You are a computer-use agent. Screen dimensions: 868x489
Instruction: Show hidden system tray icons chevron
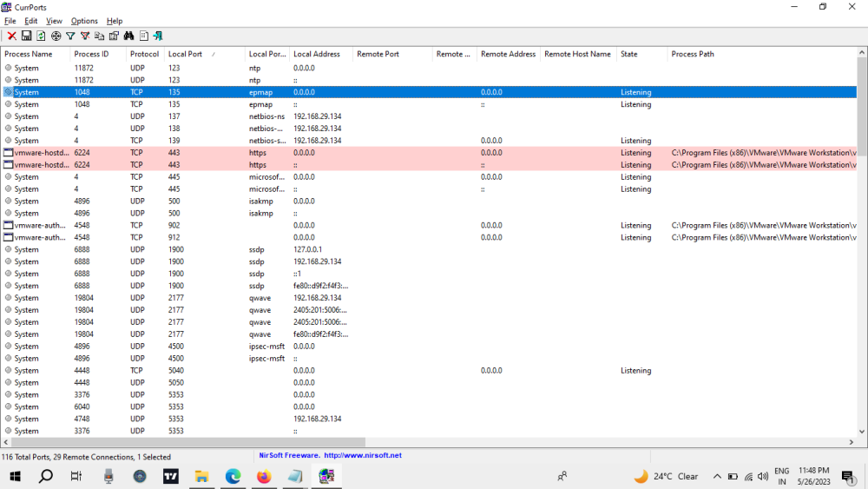coord(717,476)
